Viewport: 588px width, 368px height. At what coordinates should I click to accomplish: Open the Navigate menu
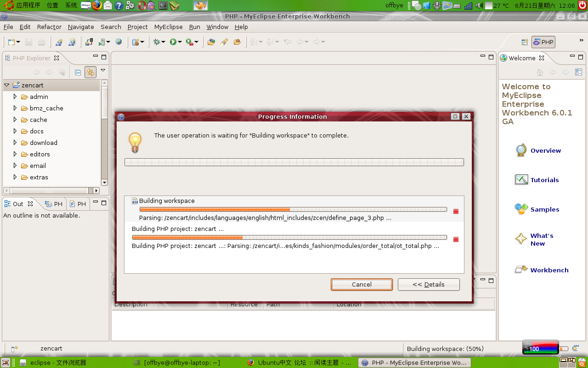[81, 27]
